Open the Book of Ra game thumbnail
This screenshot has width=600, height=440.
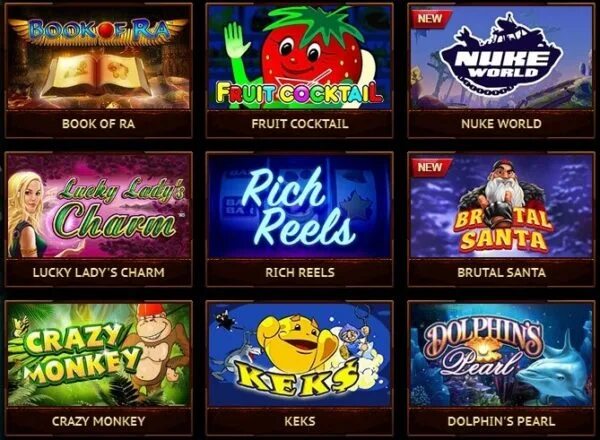(x=98, y=57)
